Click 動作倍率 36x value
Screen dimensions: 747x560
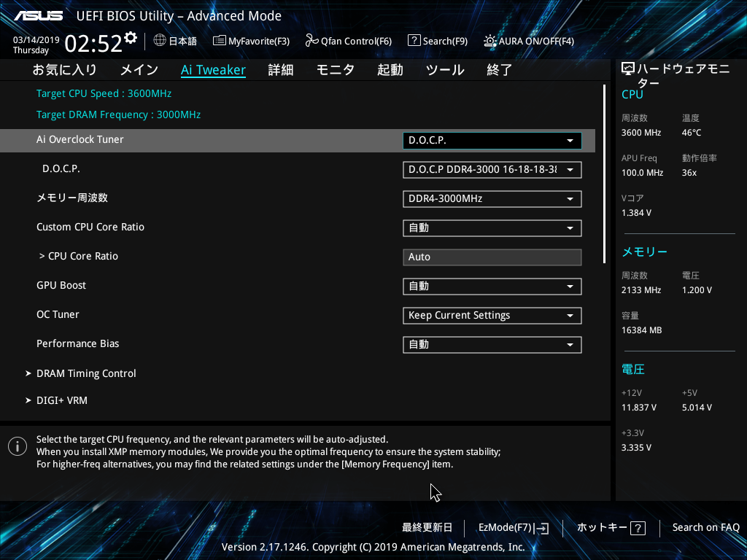click(689, 173)
